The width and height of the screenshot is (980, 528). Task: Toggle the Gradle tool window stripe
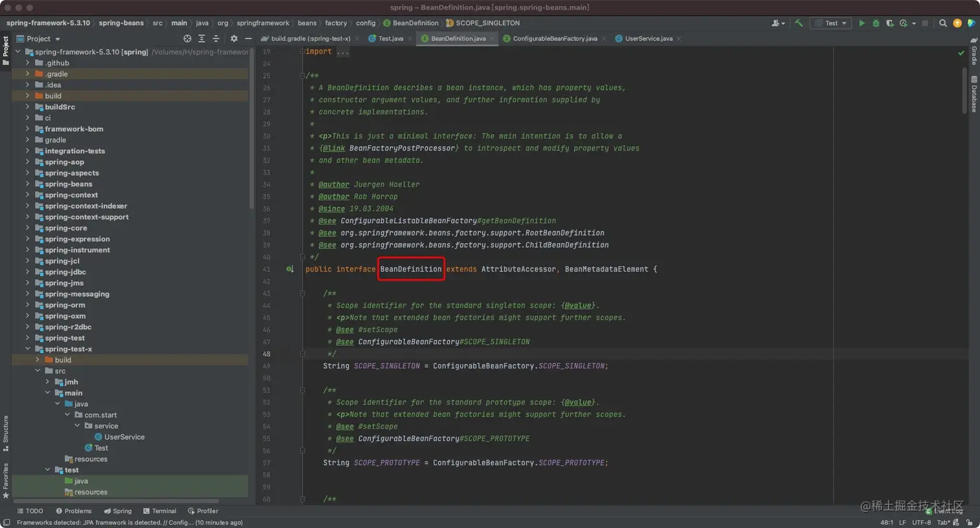(974, 51)
